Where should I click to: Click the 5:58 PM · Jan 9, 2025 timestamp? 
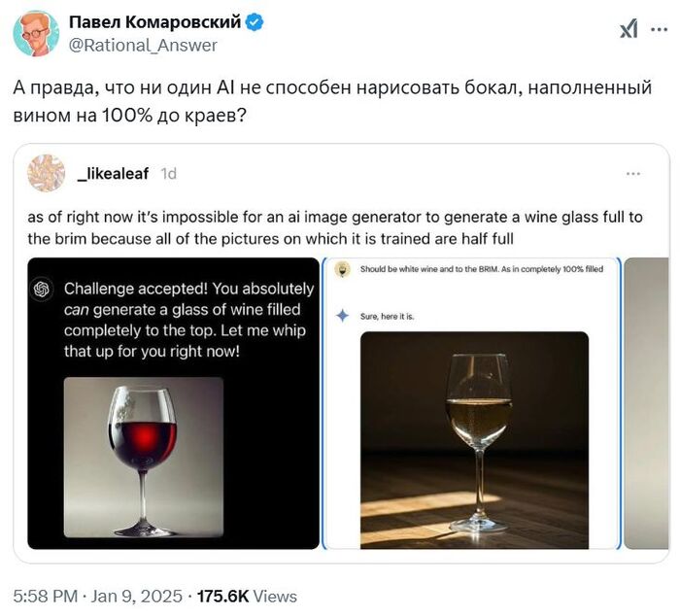coord(97,596)
